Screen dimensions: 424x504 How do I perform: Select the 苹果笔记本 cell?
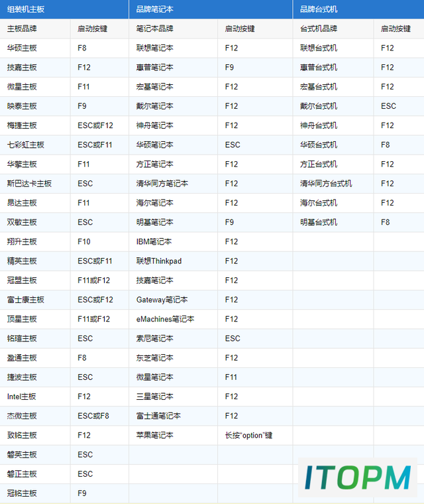(x=173, y=435)
